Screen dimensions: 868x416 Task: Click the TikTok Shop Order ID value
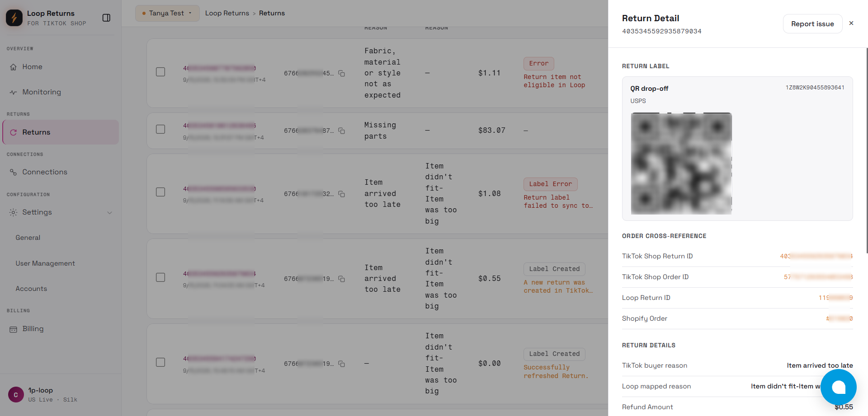[x=818, y=277]
